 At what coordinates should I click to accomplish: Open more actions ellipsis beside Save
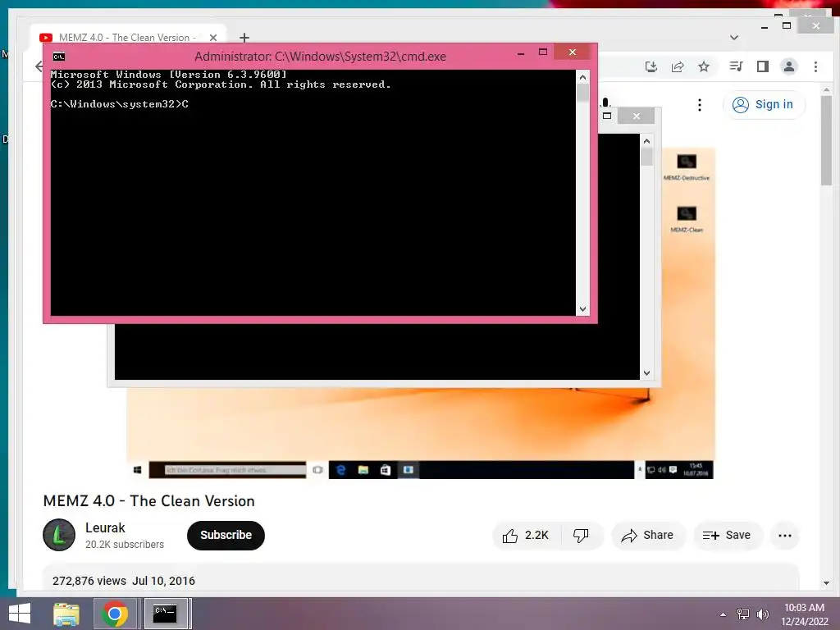point(784,535)
